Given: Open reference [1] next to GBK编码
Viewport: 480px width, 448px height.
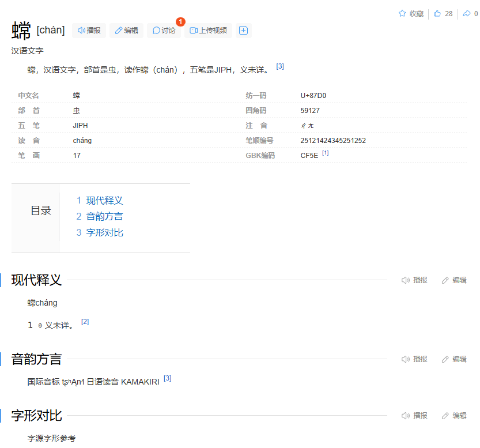Looking at the screenshot, I should (325, 153).
